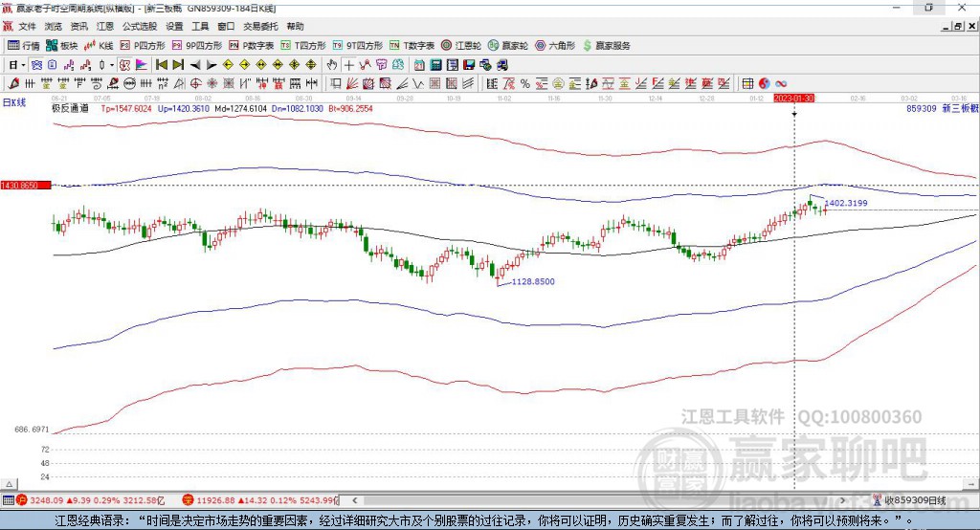The height and width of the screenshot is (530, 980).
Task: Click the blue infinity loop icon
Action: pyautogui.click(x=781, y=84)
